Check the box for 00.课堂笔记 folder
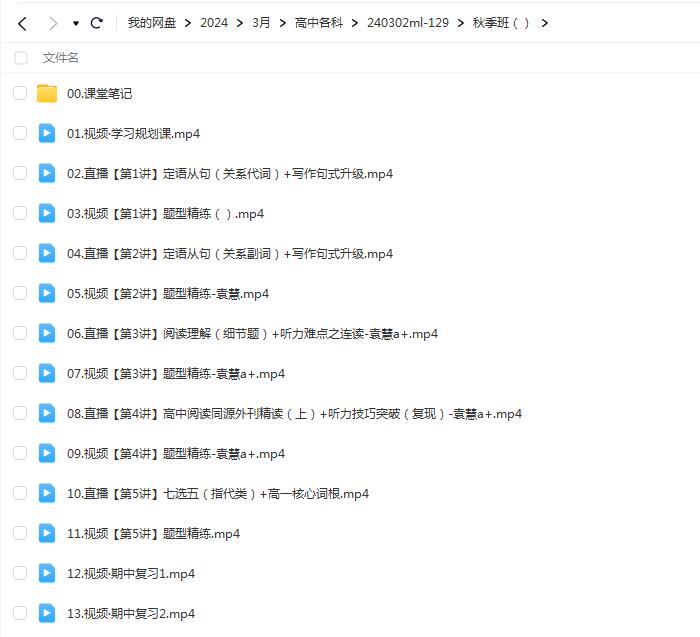This screenshot has height=637, width=700. pyautogui.click(x=20, y=93)
